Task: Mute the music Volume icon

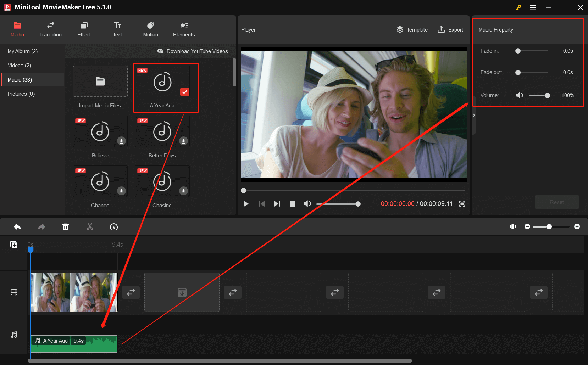Action: pos(520,95)
